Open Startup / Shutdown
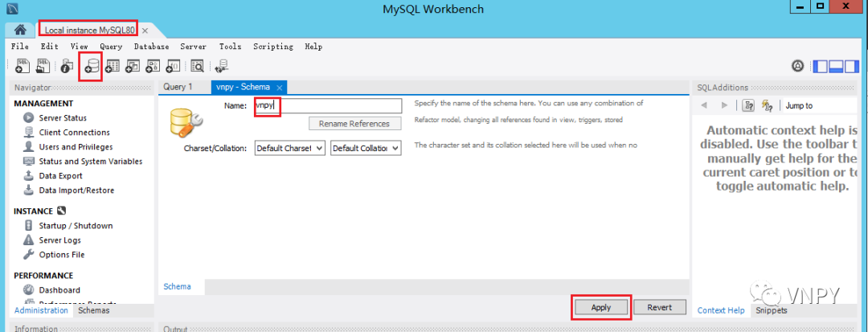 pos(76,226)
